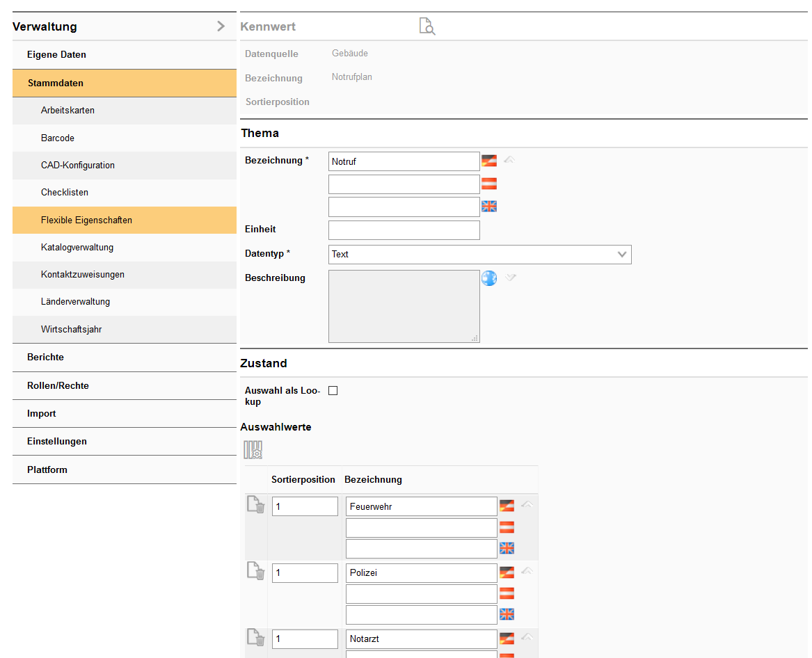Screen dimensions: 812x658
Task: Enable Auswahl als Lookup checkbox
Action: [333, 391]
